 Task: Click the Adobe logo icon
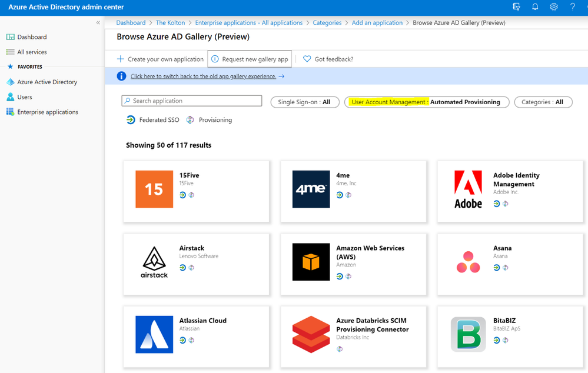[x=468, y=189]
